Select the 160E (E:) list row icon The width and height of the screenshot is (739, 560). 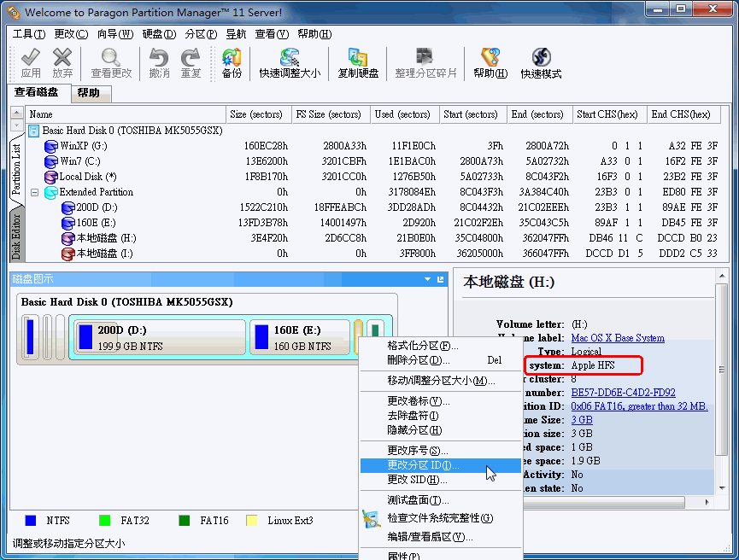click(67, 224)
